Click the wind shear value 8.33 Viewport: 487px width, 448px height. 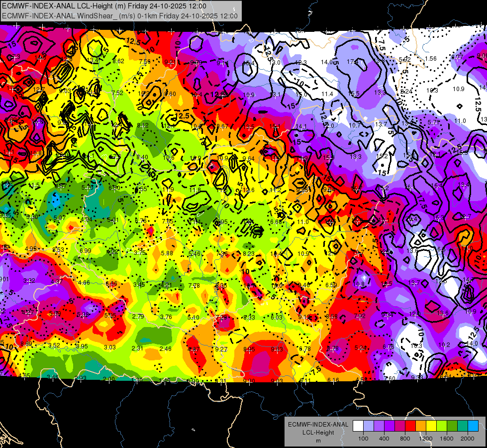point(249,318)
